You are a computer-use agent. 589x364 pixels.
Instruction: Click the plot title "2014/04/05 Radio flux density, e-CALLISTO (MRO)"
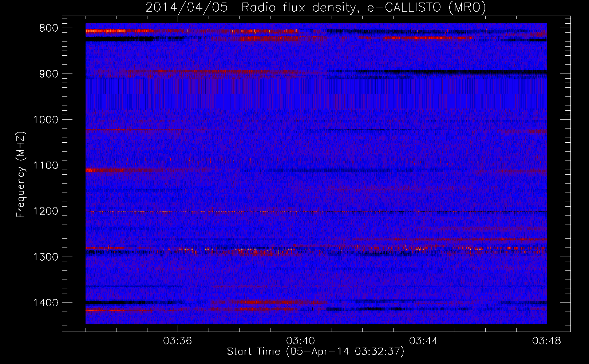coord(316,7)
